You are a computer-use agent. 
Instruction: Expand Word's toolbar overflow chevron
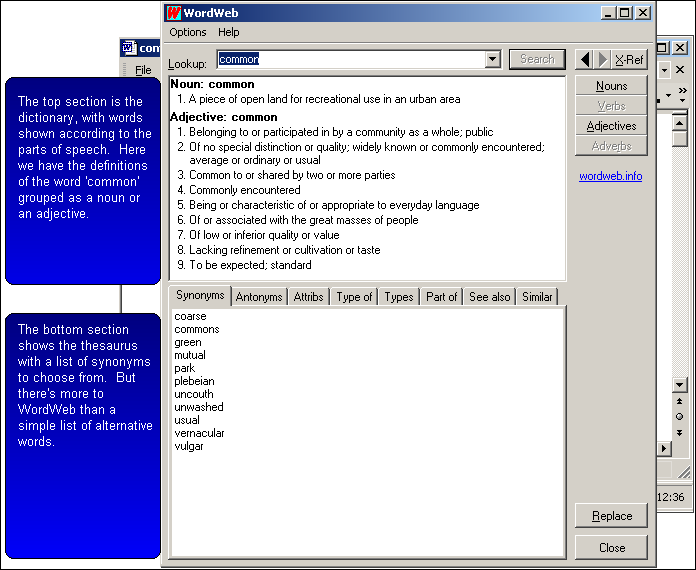[683, 91]
